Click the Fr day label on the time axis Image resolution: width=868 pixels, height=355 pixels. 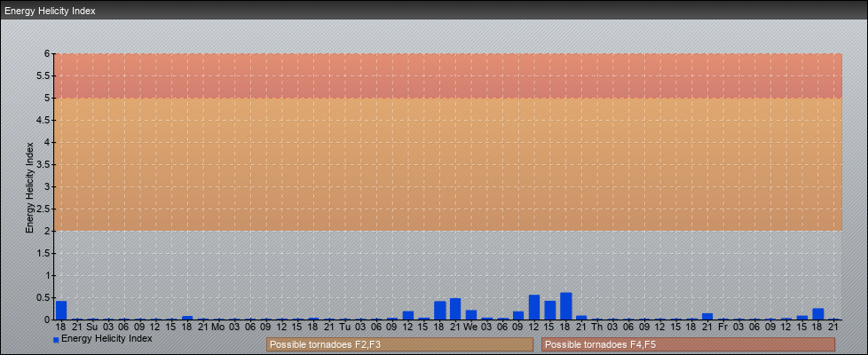722,327
